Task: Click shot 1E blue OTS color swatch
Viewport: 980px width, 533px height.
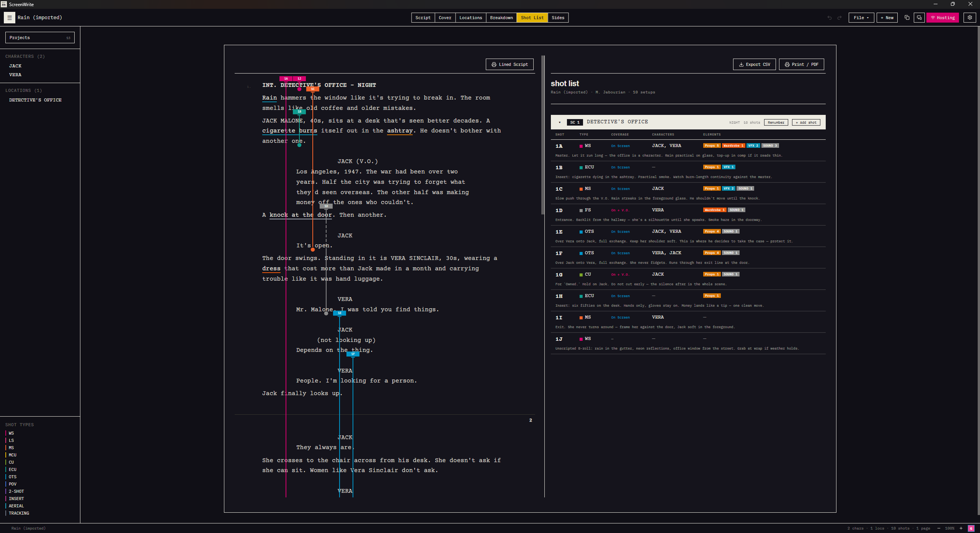Action: (x=581, y=232)
